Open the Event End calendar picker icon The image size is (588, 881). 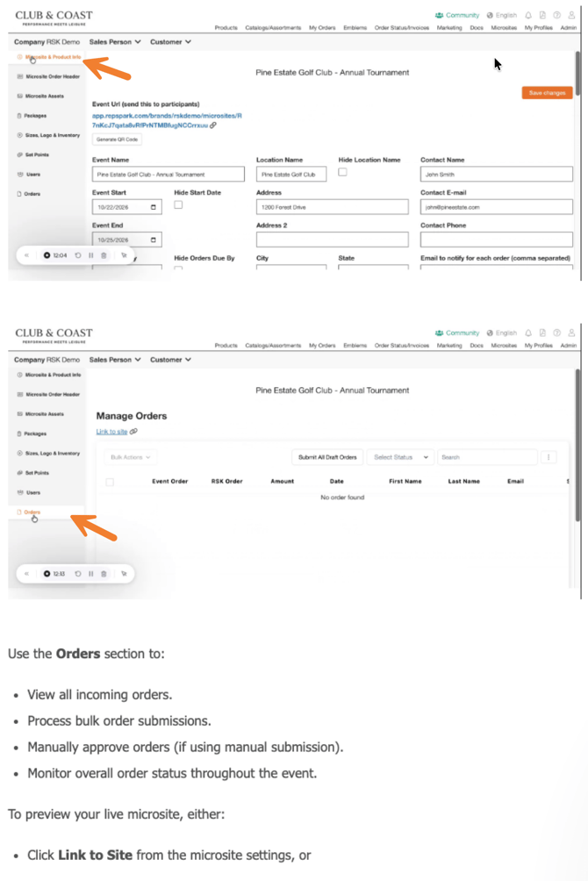tap(154, 240)
